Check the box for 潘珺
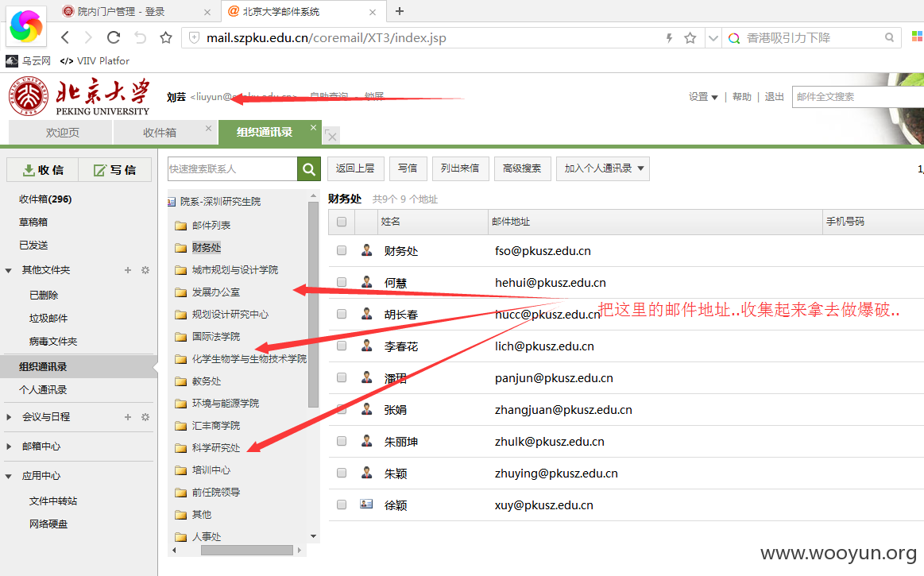This screenshot has width=924, height=576. [342, 377]
